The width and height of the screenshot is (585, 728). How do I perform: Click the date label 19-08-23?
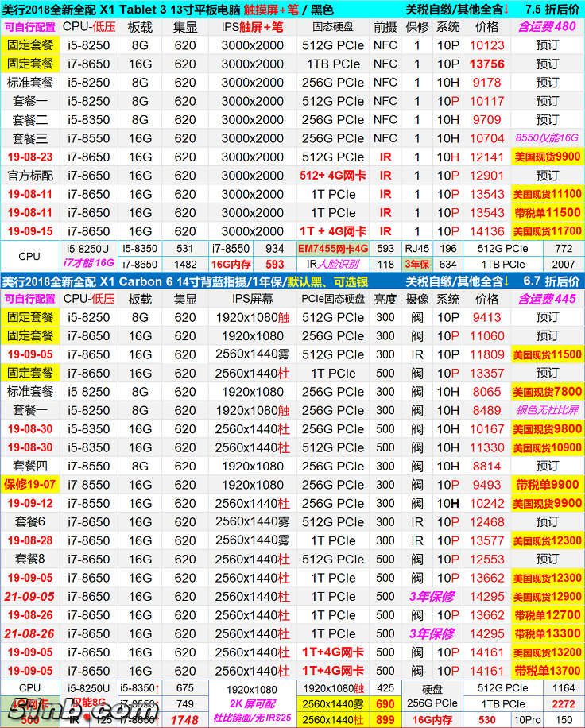click(x=30, y=157)
